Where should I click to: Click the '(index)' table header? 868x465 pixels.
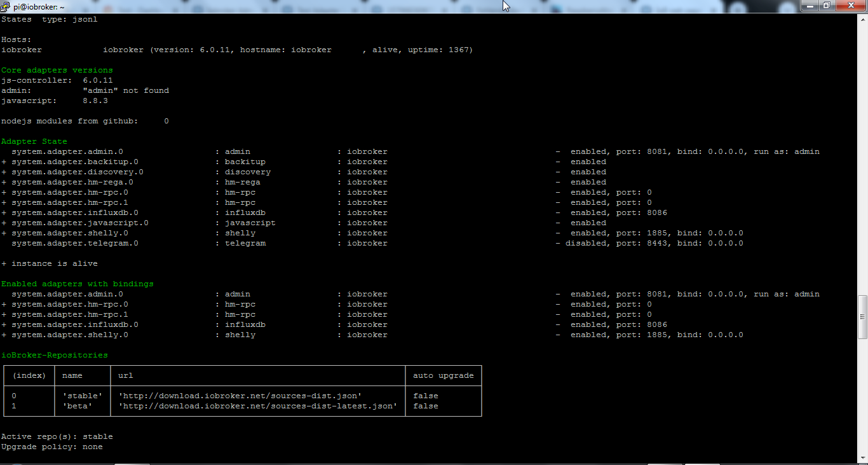(x=29, y=375)
